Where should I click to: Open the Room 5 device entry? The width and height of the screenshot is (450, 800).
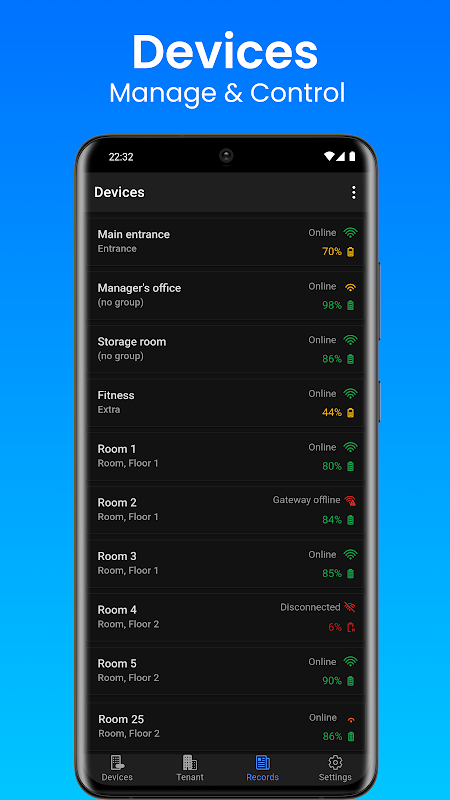226,671
